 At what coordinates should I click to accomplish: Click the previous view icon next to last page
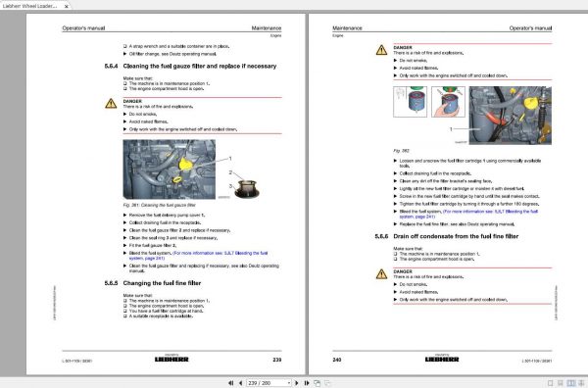318,383
